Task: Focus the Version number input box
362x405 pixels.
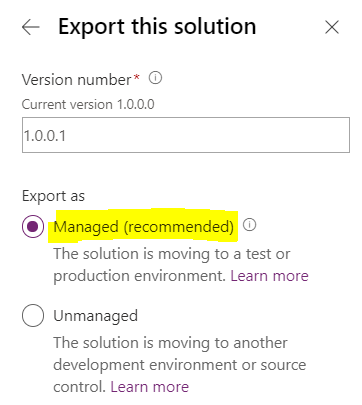Action: pos(186,135)
